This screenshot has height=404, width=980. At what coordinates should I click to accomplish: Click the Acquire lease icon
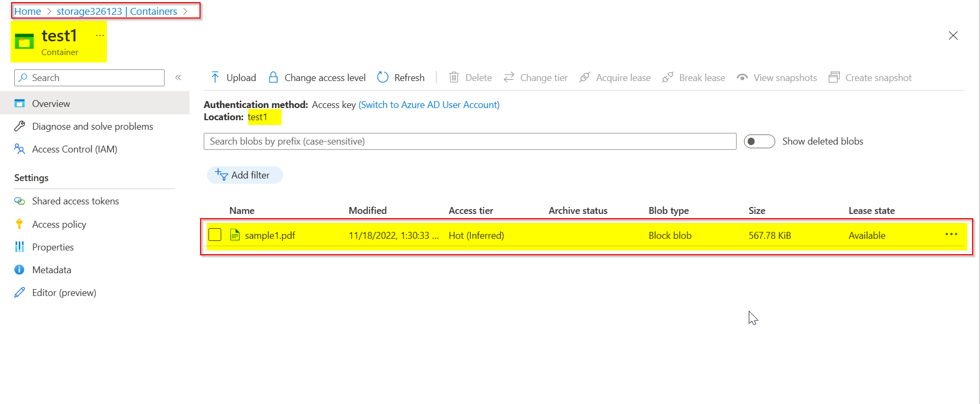click(585, 77)
